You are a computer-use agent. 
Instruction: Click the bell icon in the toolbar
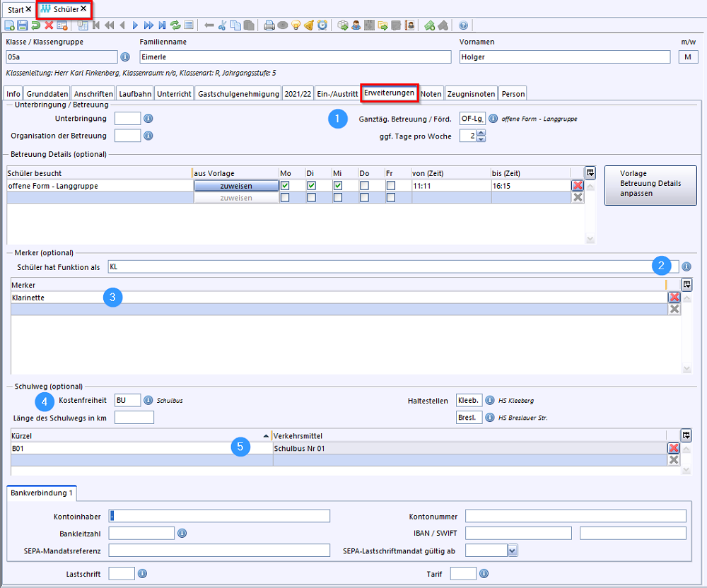coord(309,25)
